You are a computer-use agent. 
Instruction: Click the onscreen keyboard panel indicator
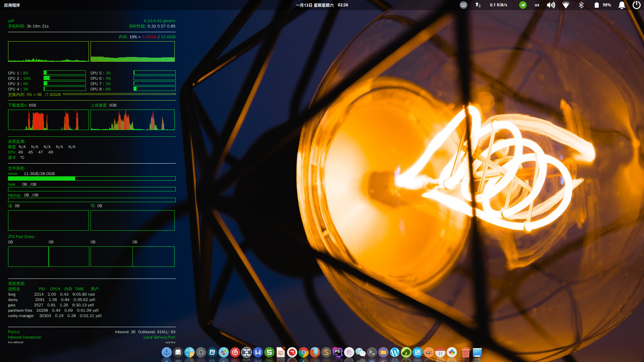pos(463,5)
